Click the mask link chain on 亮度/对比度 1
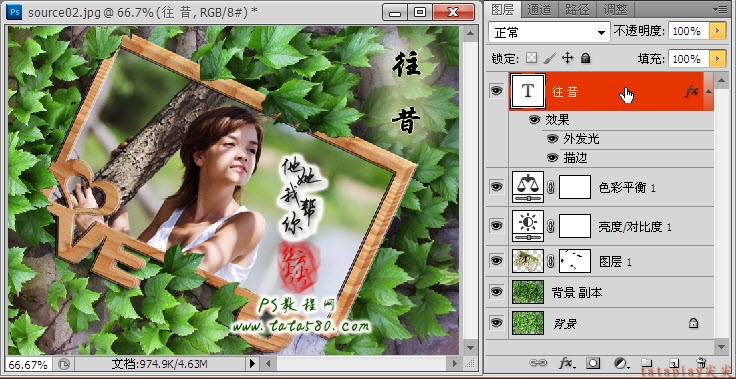The height and width of the screenshot is (379, 736). click(x=551, y=227)
